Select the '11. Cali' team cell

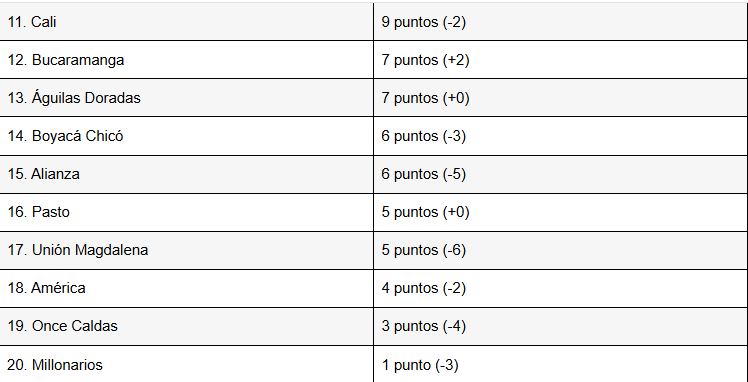point(187,22)
